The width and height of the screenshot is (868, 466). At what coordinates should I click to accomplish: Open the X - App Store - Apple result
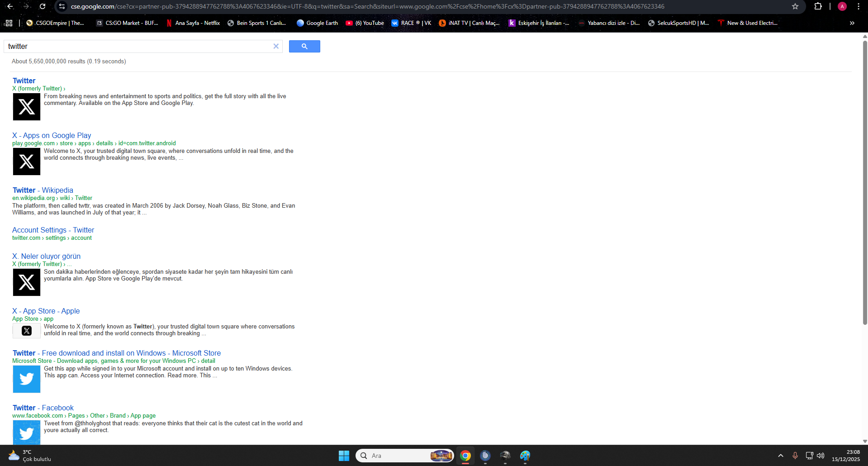pyautogui.click(x=46, y=311)
